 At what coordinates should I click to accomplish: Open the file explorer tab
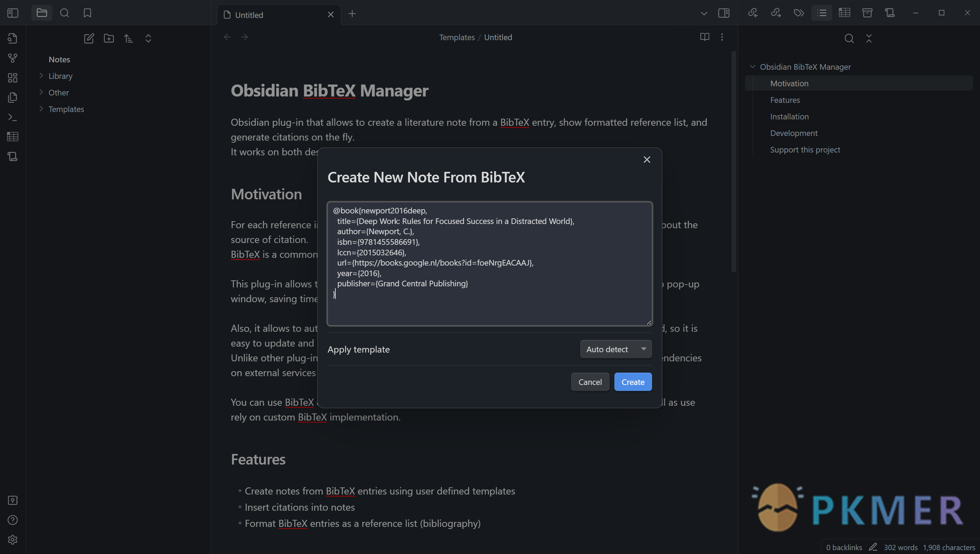(42, 13)
